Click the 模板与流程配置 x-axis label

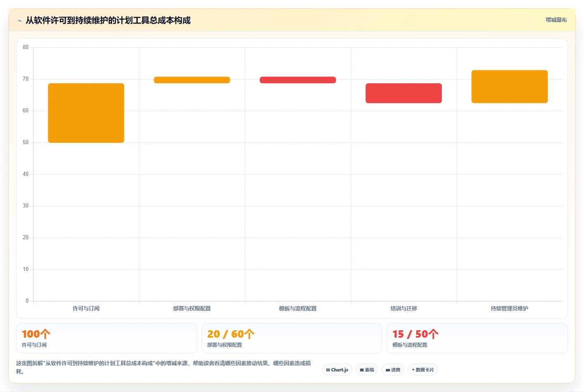298,308
